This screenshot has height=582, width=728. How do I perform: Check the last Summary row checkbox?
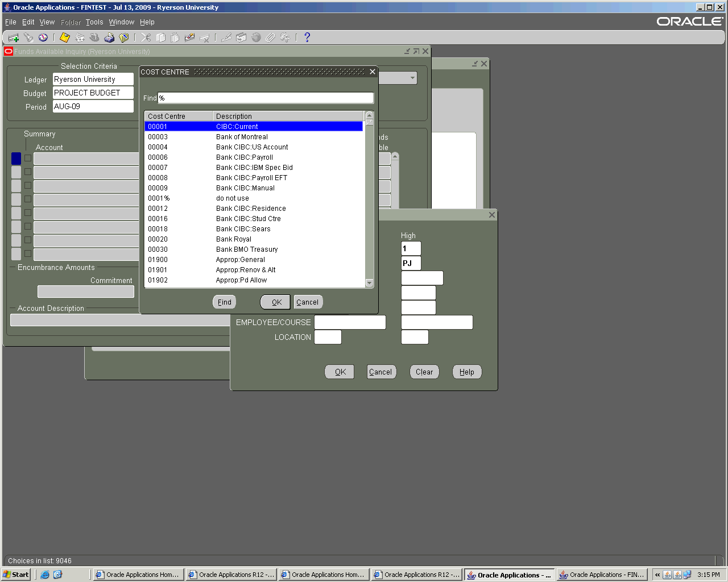click(x=28, y=253)
